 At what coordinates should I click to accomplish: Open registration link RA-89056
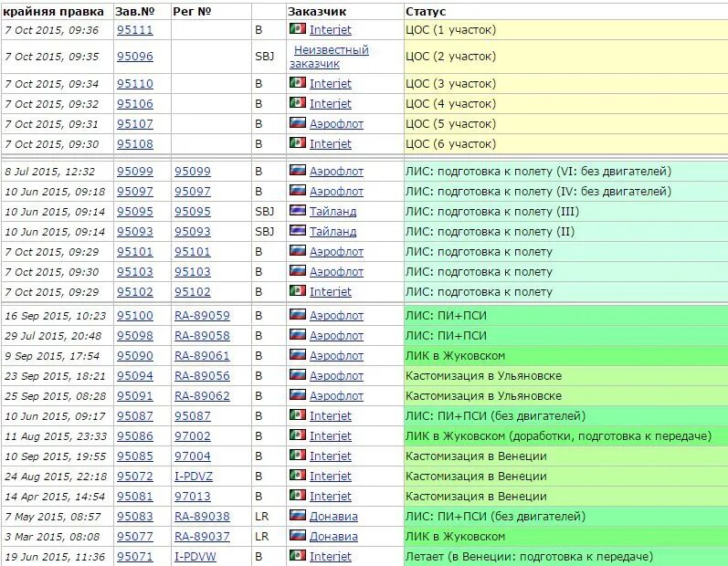[x=202, y=376]
